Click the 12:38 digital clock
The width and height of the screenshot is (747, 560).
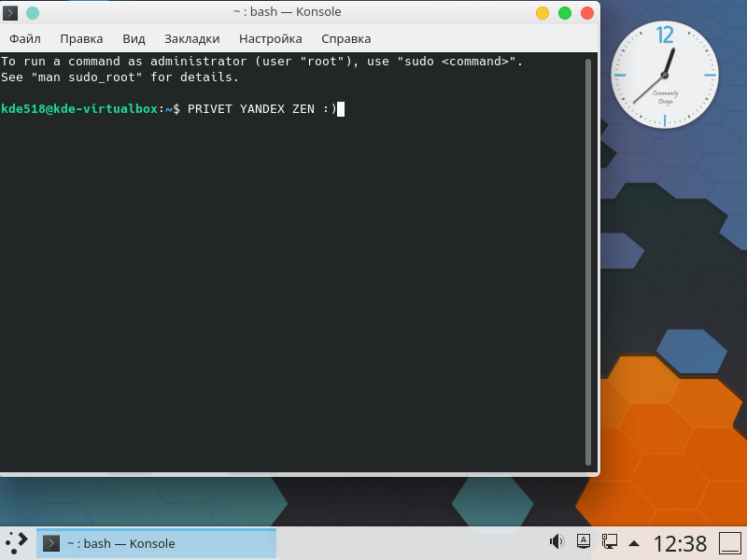(x=680, y=543)
